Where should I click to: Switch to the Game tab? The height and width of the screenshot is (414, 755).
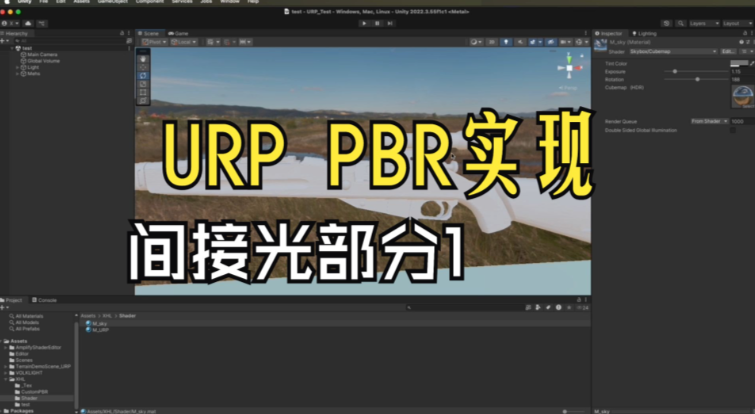pos(182,32)
